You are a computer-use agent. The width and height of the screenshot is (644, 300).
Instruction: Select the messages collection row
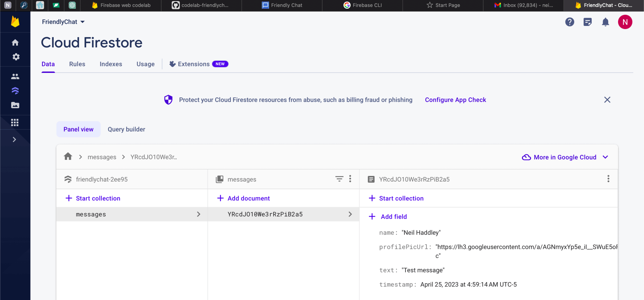pyautogui.click(x=132, y=214)
